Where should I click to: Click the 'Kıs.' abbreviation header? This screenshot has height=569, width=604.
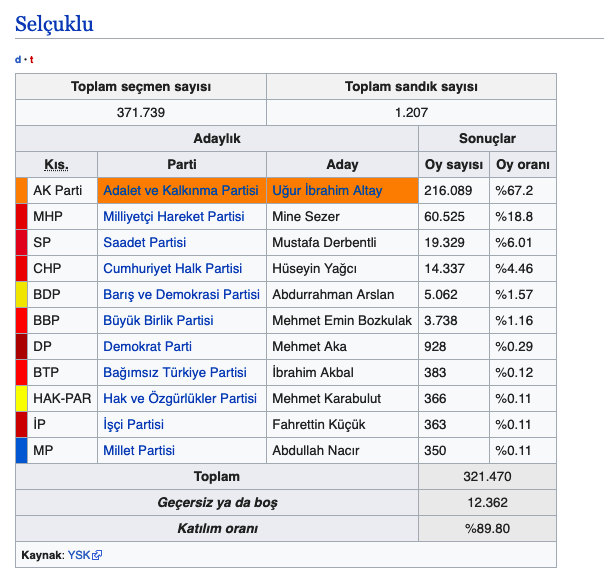[56, 165]
